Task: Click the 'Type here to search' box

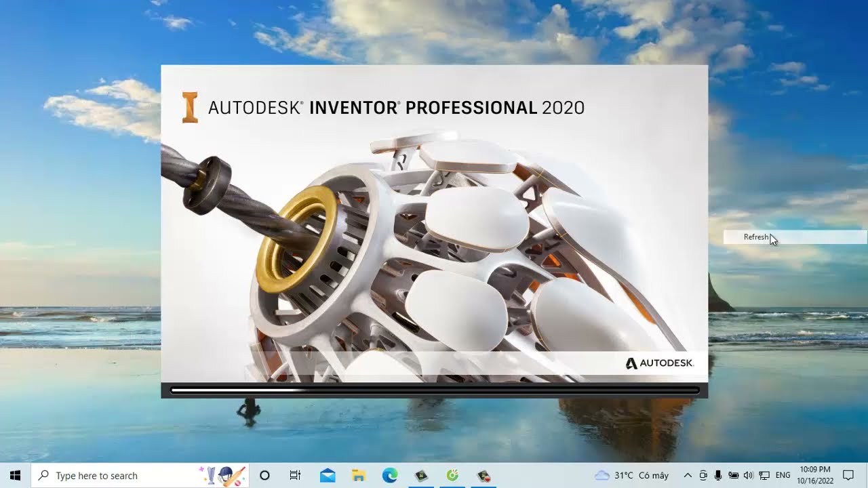Action: (141, 475)
